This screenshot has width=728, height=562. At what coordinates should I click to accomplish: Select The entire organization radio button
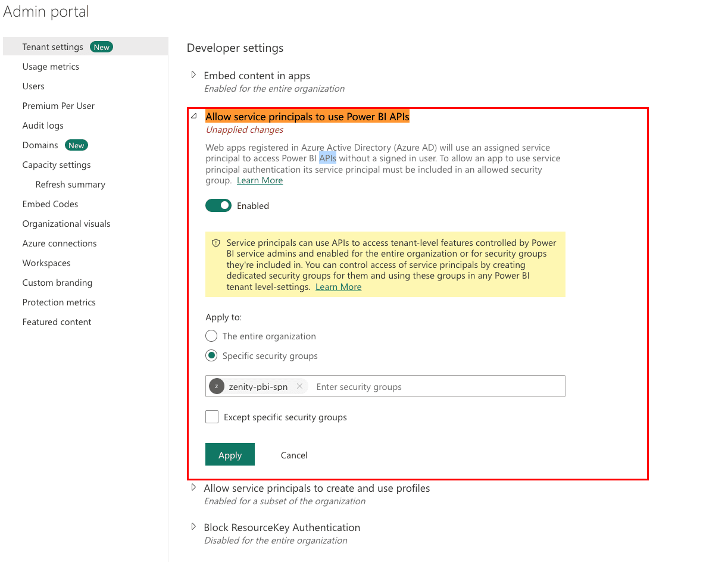click(x=211, y=336)
